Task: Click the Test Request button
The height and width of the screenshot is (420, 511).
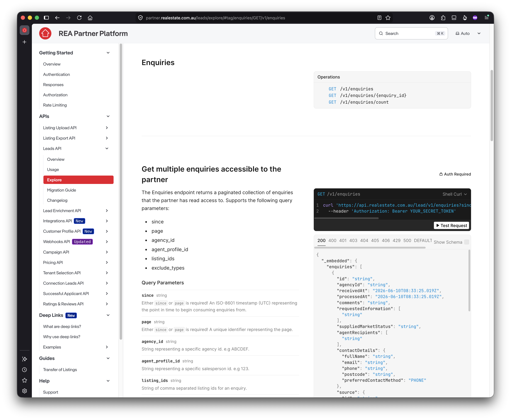Action: click(451, 226)
